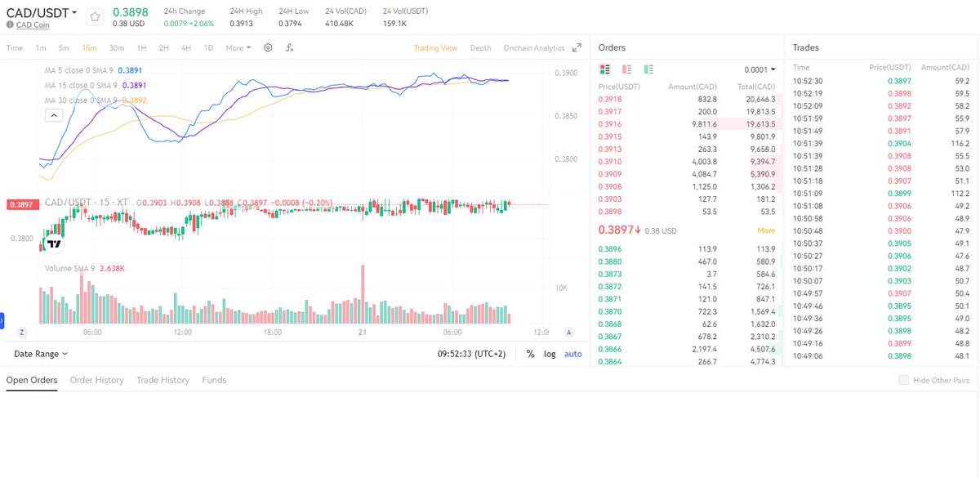Select the 30m timeframe

pyautogui.click(x=117, y=48)
